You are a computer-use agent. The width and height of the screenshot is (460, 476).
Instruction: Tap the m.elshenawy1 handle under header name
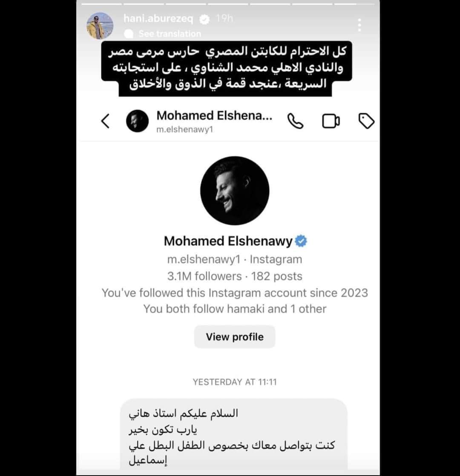point(184,129)
